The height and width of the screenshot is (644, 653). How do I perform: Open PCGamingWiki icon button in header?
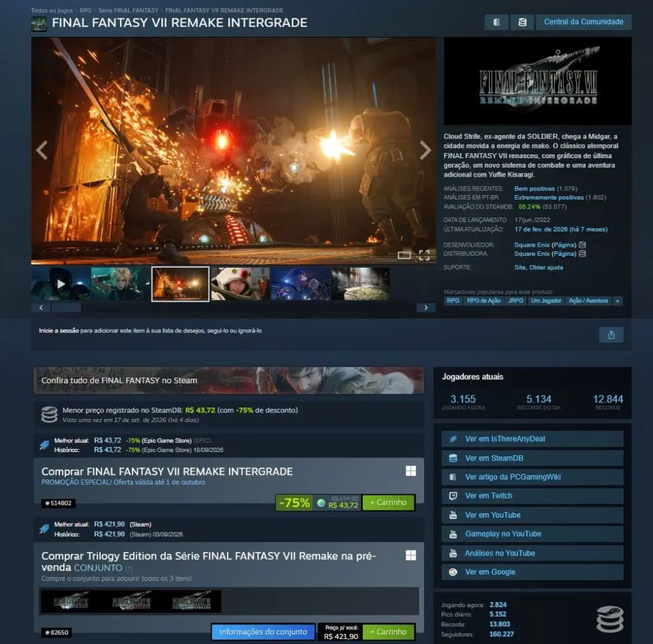[x=496, y=22]
